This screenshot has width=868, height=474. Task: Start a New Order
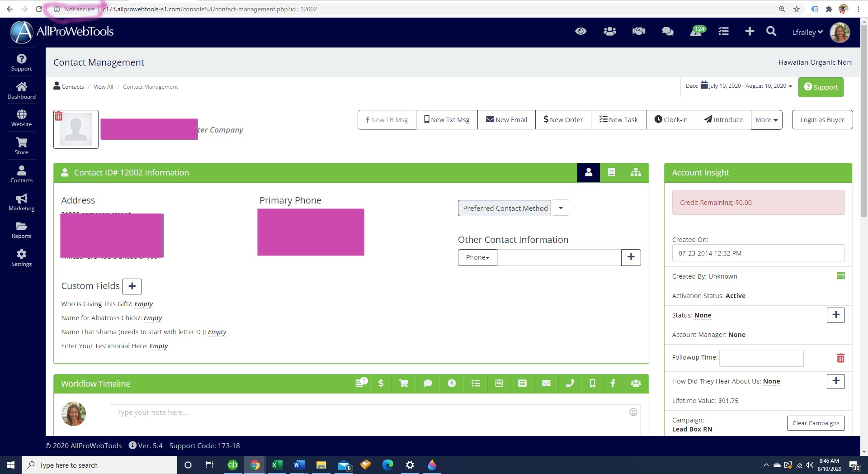pyautogui.click(x=563, y=120)
